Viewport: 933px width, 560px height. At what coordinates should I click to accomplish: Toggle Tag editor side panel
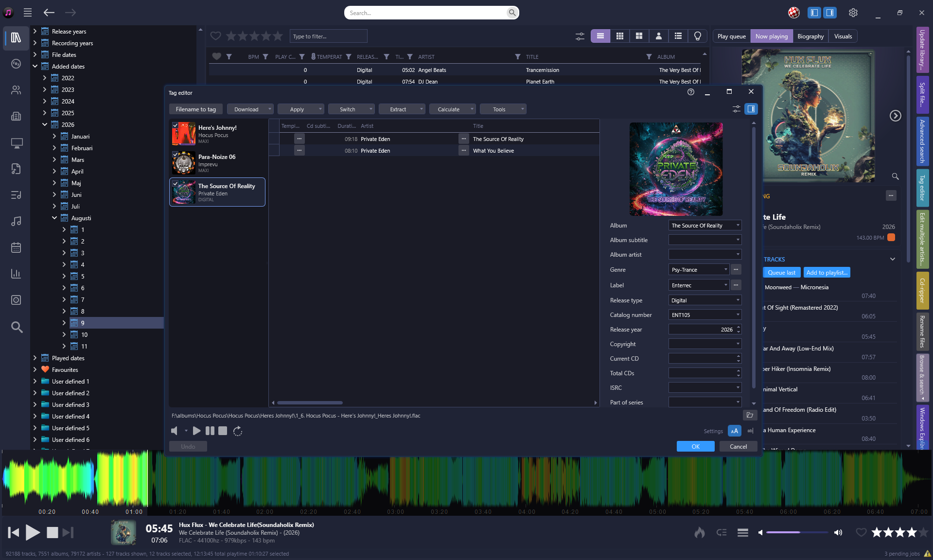[751, 109]
